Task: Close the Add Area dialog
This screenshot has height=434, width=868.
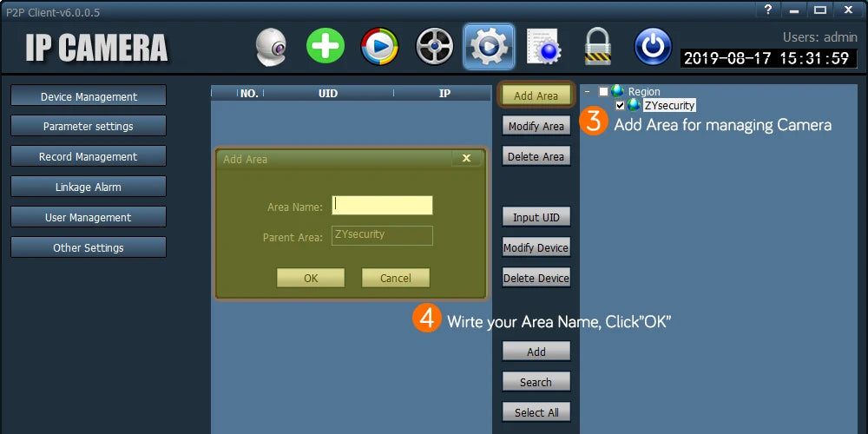Action: 466,158
